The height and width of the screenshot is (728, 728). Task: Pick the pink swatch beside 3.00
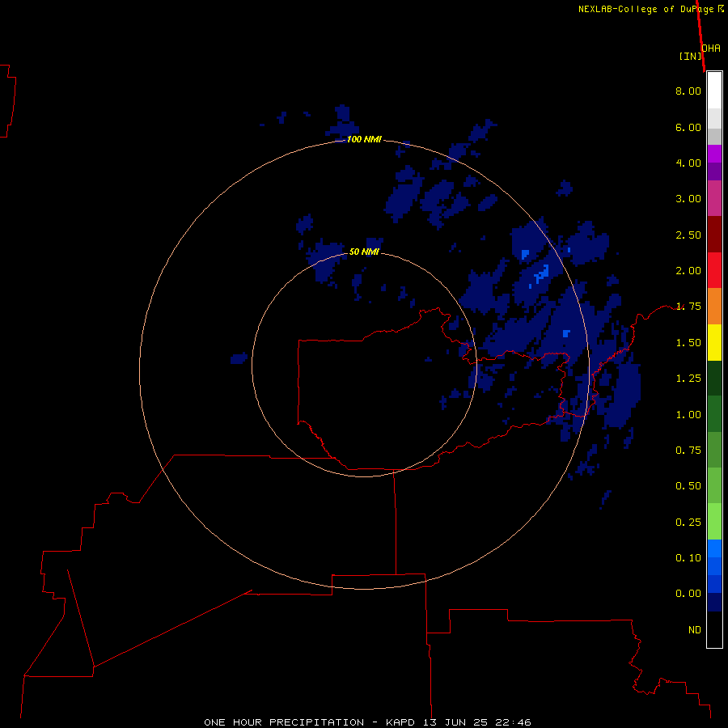(x=714, y=198)
